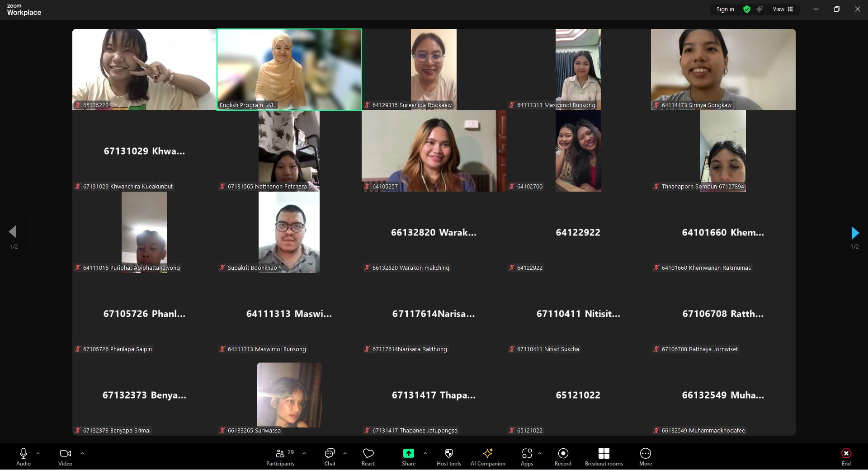868x470 pixels.
Task: Expand audio options arrow next to Audio
Action: pyautogui.click(x=38, y=453)
